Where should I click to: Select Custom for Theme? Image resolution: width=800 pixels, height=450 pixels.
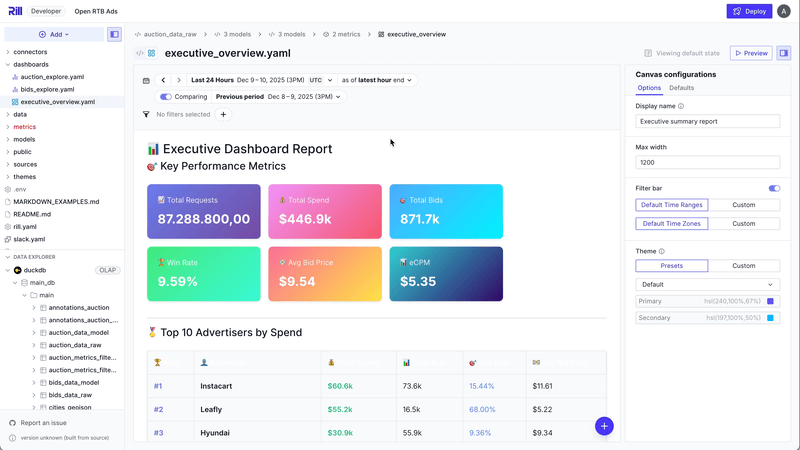tap(743, 266)
